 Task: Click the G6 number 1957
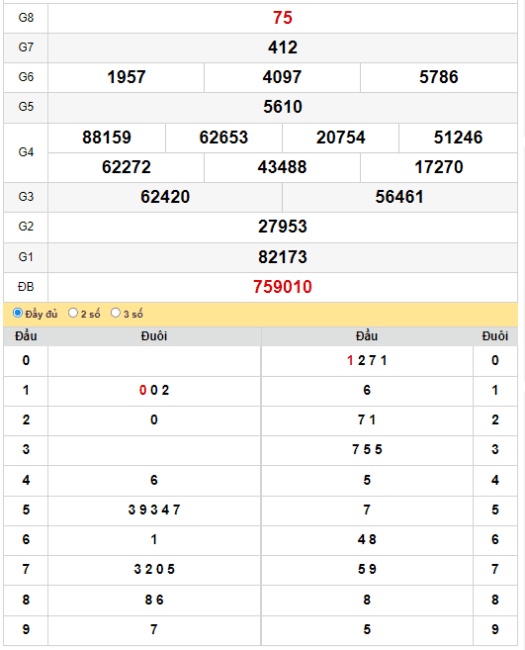tap(126, 77)
